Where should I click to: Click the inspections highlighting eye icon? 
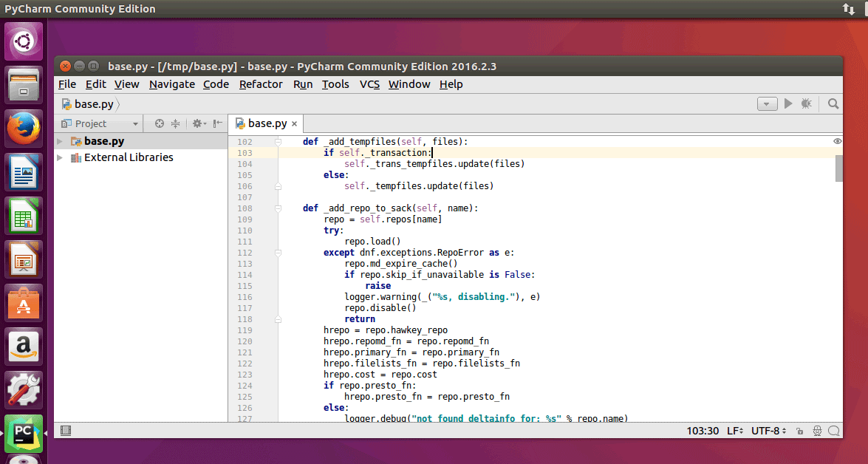837,140
